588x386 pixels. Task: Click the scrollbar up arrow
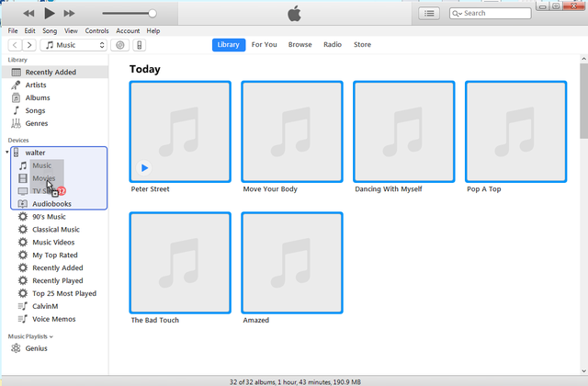point(584,59)
